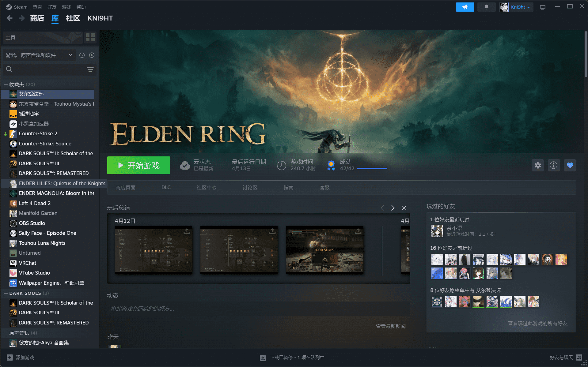Show game info icon

coord(554,165)
